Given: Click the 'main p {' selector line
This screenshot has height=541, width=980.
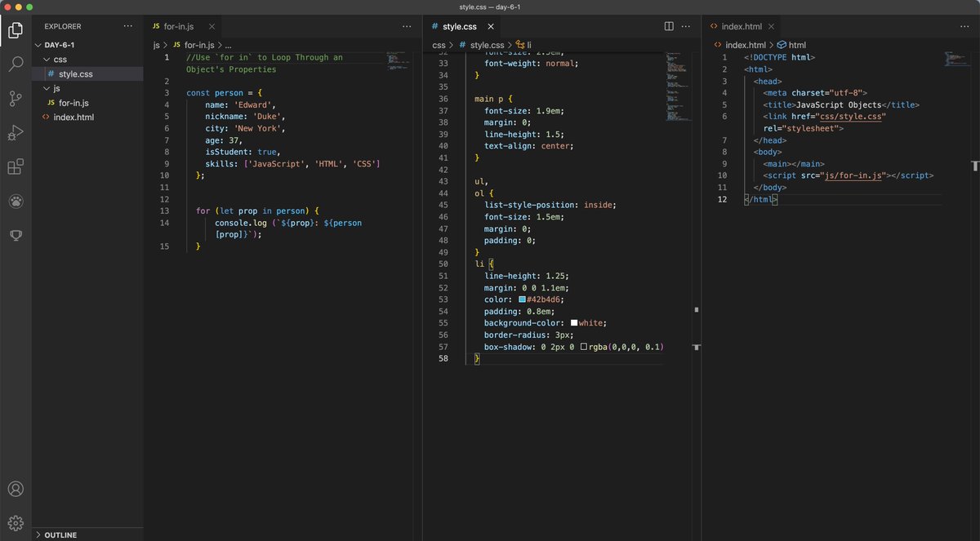Looking at the screenshot, I should point(492,99).
